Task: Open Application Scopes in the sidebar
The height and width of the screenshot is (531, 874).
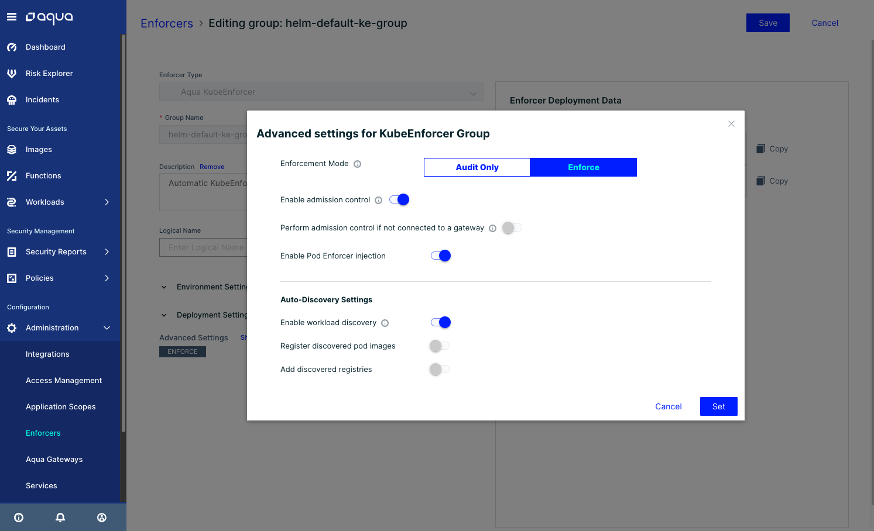Action: 60,407
